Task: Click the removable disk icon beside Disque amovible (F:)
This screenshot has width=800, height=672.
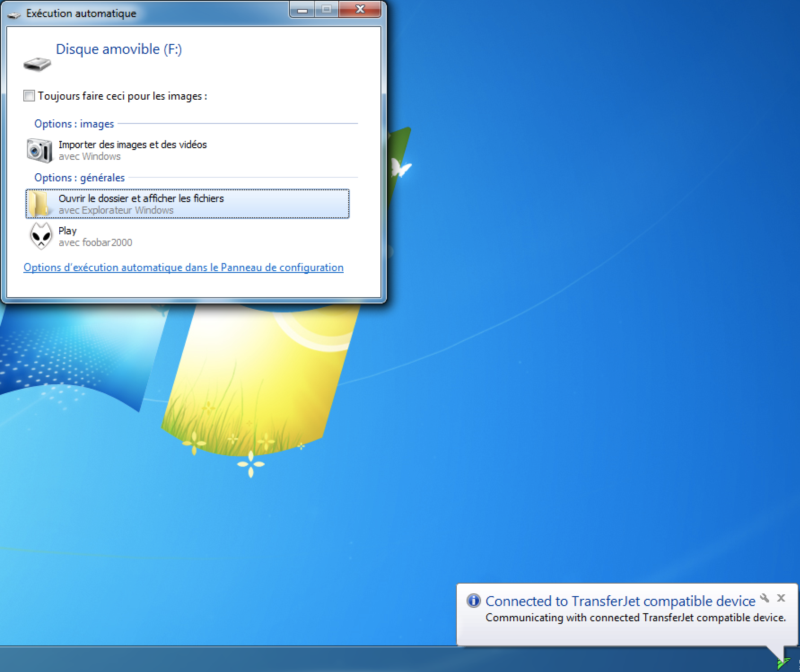Action: 37,64
